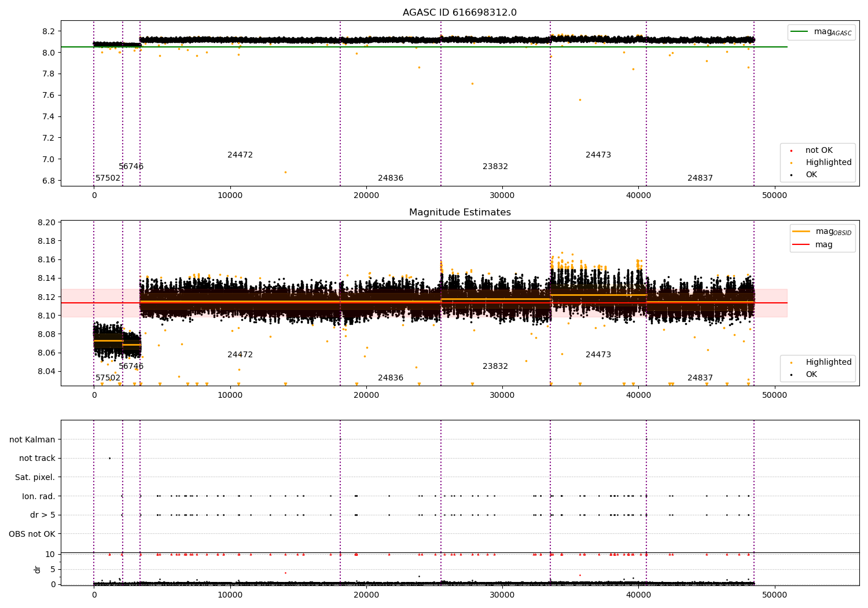
Task: Click obsid label 56746 in top plot
Action: tap(131, 167)
